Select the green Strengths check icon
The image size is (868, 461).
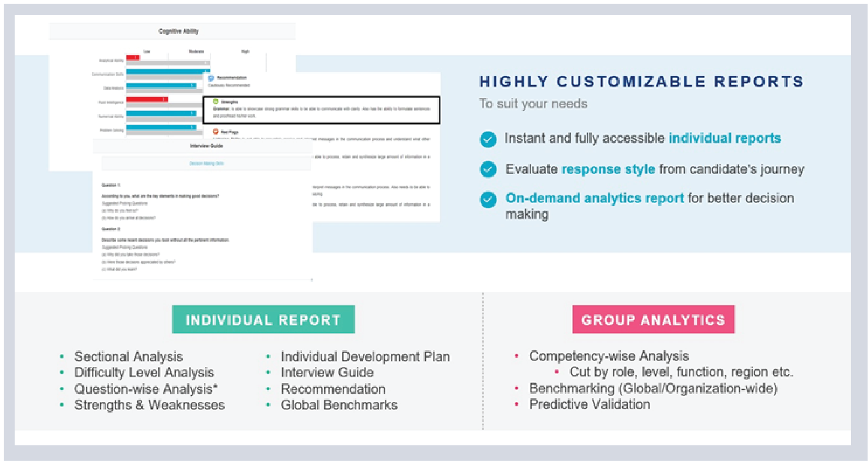[215, 101]
